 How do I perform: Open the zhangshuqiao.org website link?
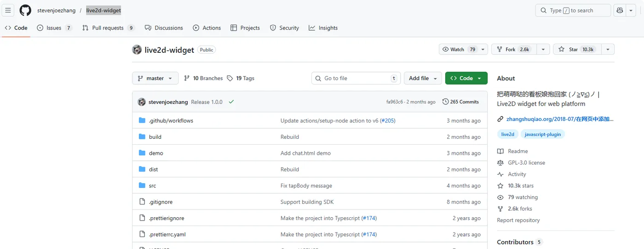point(560,119)
